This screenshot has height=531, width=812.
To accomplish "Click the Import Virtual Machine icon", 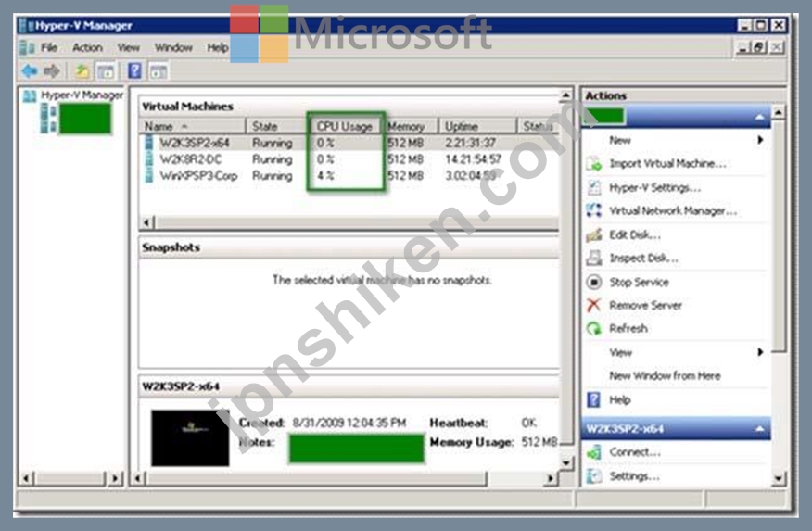I will pyautogui.click(x=594, y=163).
